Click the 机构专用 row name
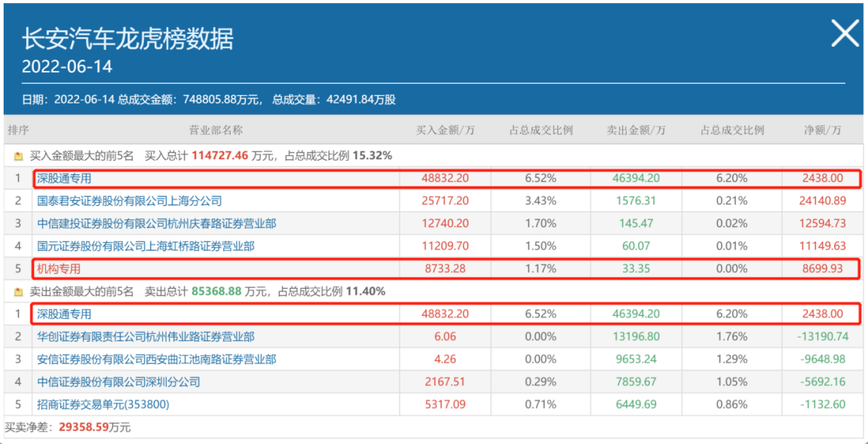868x444 pixels. pyautogui.click(x=59, y=269)
